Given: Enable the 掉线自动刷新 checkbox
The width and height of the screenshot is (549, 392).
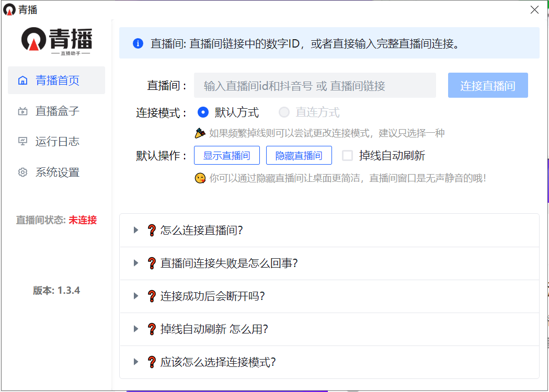Looking at the screenshot, I should click(347, 155).
